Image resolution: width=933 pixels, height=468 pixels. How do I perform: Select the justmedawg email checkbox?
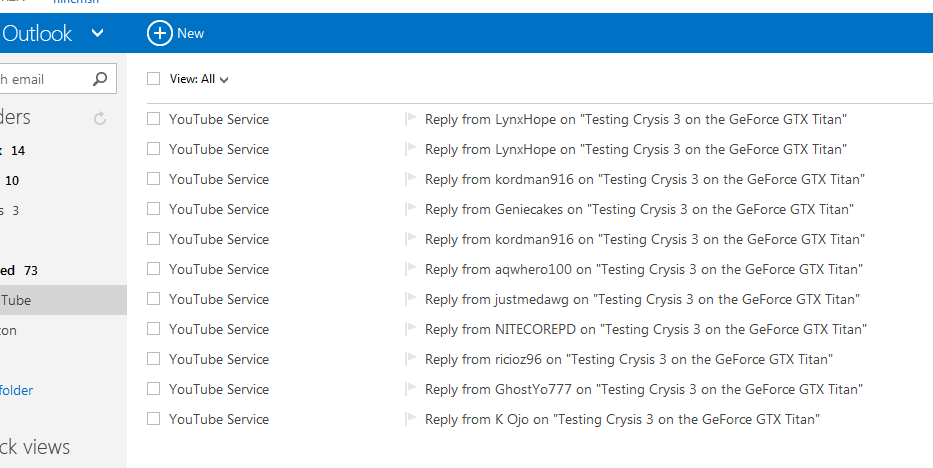click(154, 299)
